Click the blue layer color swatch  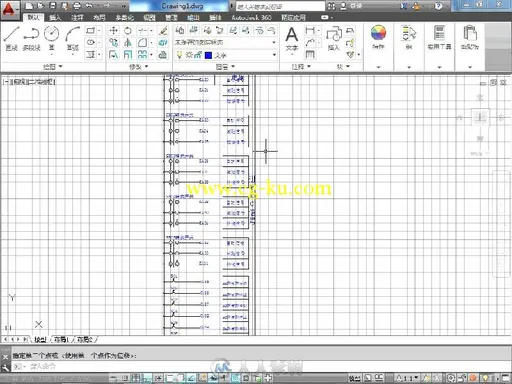tap(208, 55)
